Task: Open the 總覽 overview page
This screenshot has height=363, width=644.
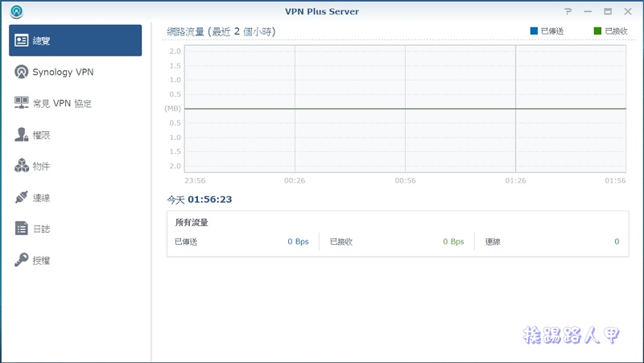Action: click(x=75, y=40)
